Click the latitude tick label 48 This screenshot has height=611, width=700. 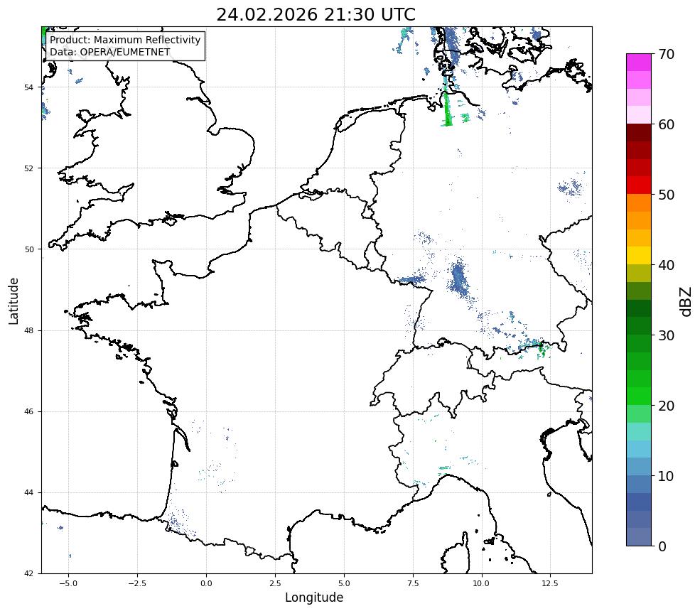coord(28,330)
